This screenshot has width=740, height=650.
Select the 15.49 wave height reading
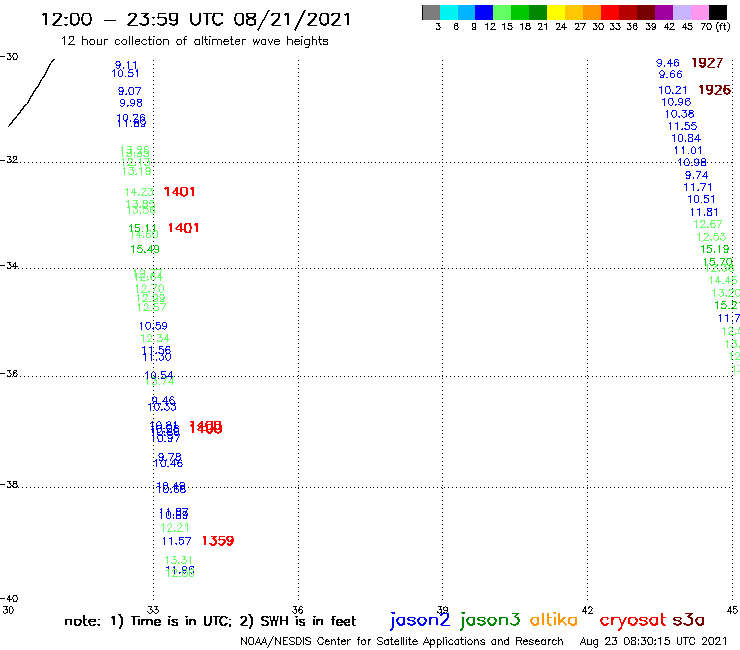(145, 249)
